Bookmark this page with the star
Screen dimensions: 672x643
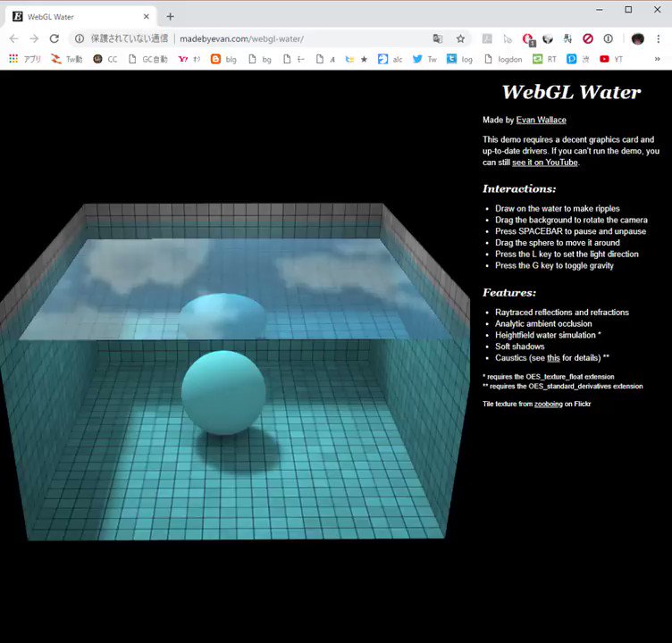tap(461, 39)
